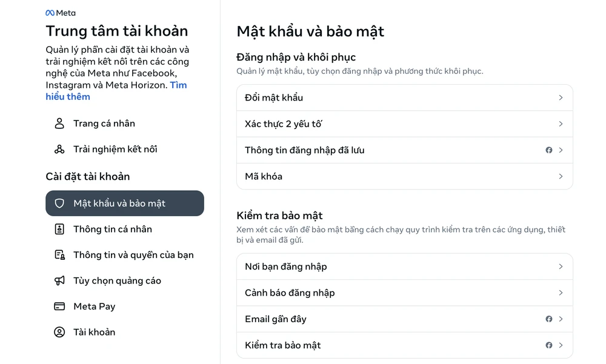
Task: Select the shield icon for Mật khẩu và bảo mật
Action: 59,203
